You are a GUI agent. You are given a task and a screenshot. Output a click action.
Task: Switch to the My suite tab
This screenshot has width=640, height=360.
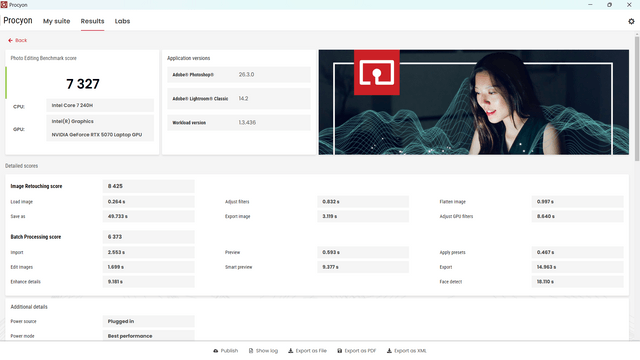(56, 21)
